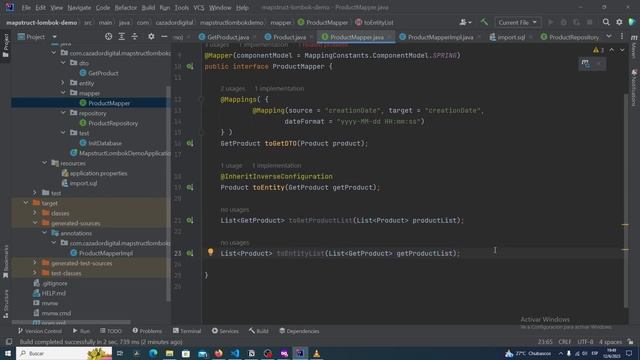Click the Debug bug icon
Image resolution: width=640 pixels, height=360 pixels.
pos(564,22)
